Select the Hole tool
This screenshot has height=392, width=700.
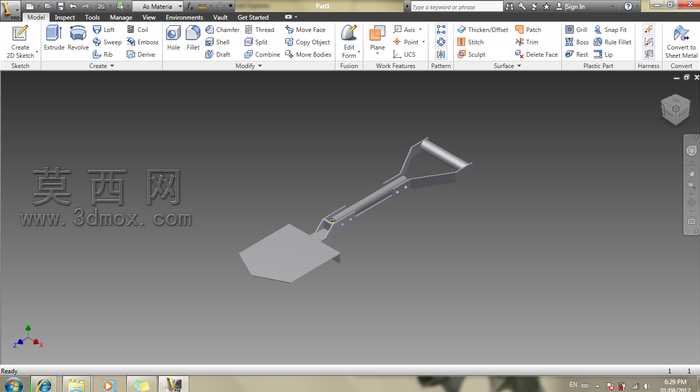click(173, 38)
